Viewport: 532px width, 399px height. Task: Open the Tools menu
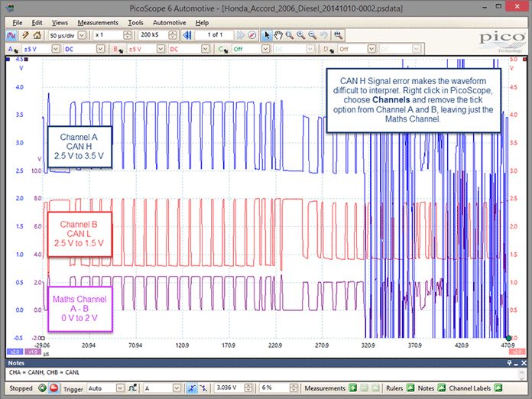coord(136,23)
